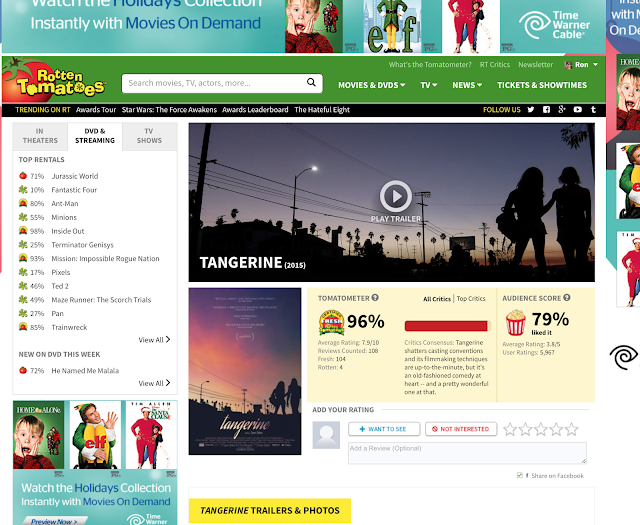640x525 pixels.
Task: Open the Twitter follow icon
Action: [x=531, y=109]
